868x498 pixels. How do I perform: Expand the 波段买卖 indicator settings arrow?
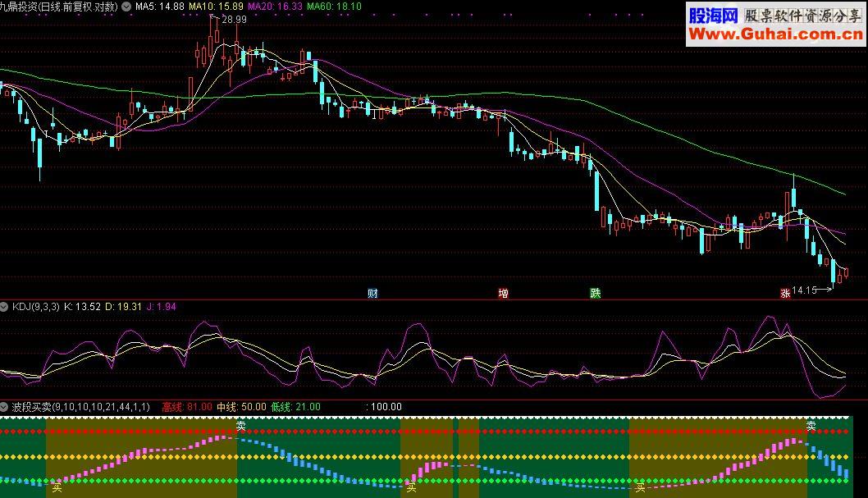tap(4, 407)
